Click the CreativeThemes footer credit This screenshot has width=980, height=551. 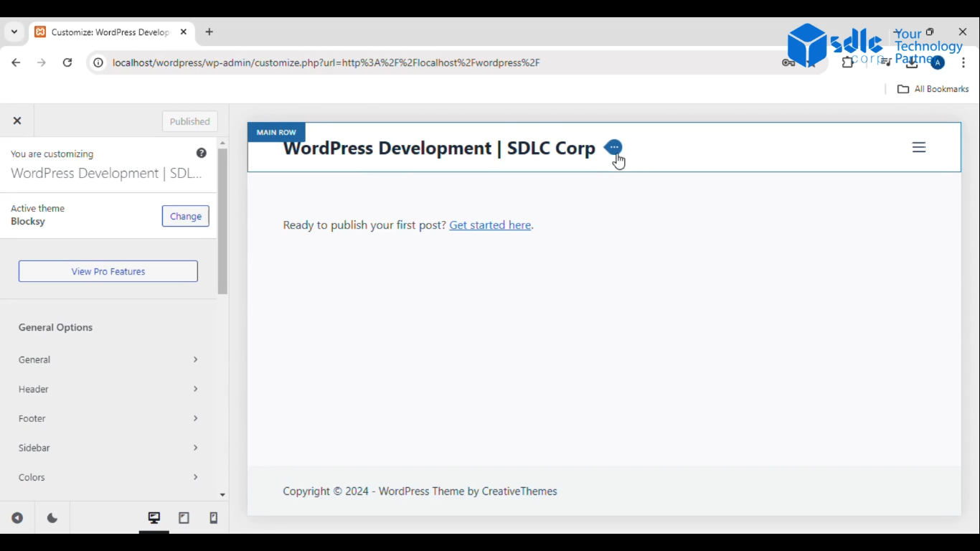(519, 491)
